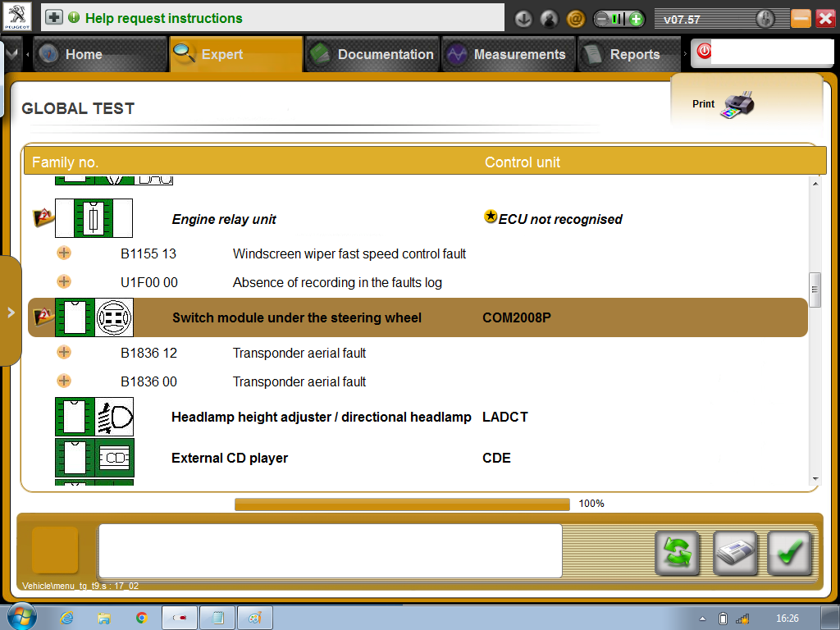Open the Expert tab

click(x=236, y=54)
